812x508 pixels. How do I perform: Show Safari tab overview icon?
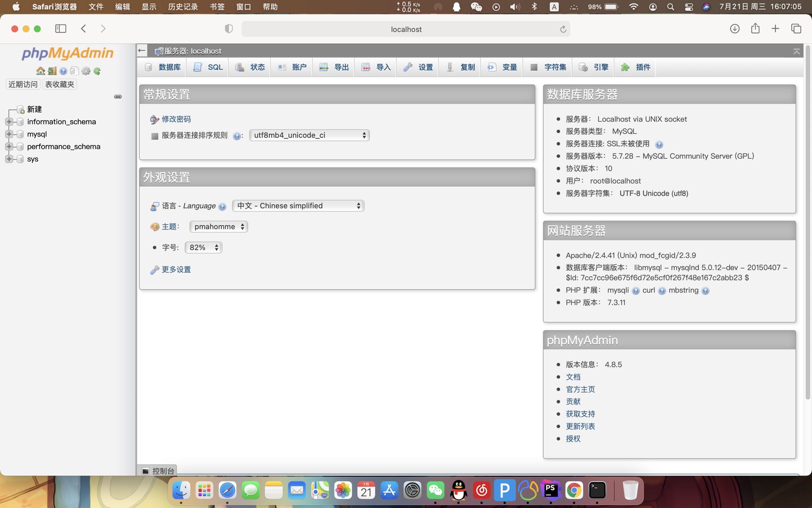796,29
